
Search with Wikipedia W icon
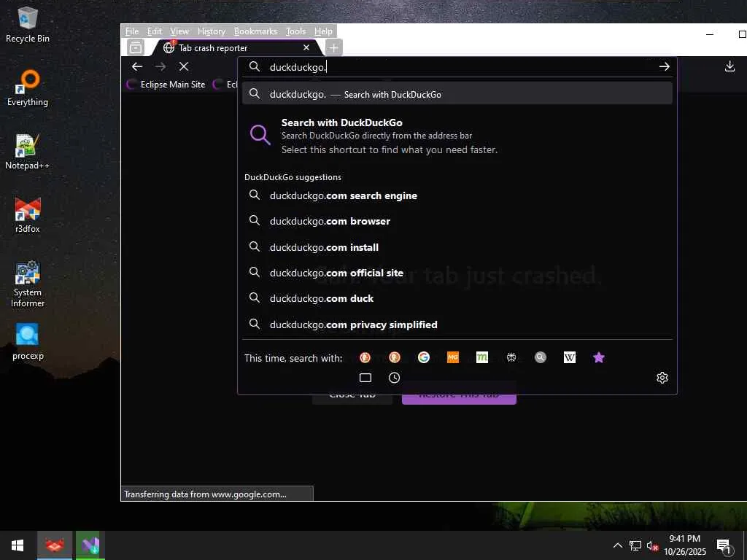tap(569, 357)
